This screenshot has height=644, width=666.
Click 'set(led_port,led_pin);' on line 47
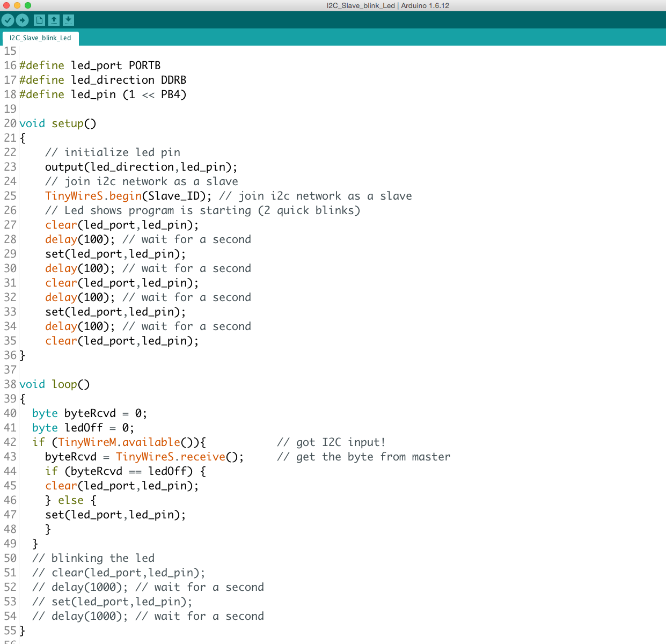coord(115,515)
